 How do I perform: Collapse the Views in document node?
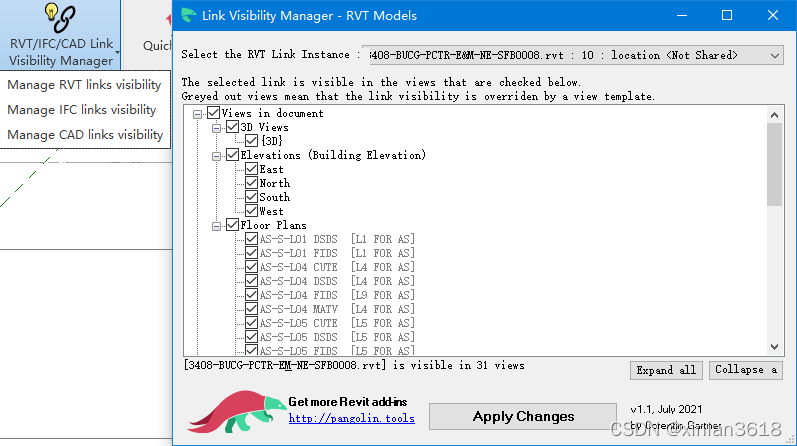[197, 114]
